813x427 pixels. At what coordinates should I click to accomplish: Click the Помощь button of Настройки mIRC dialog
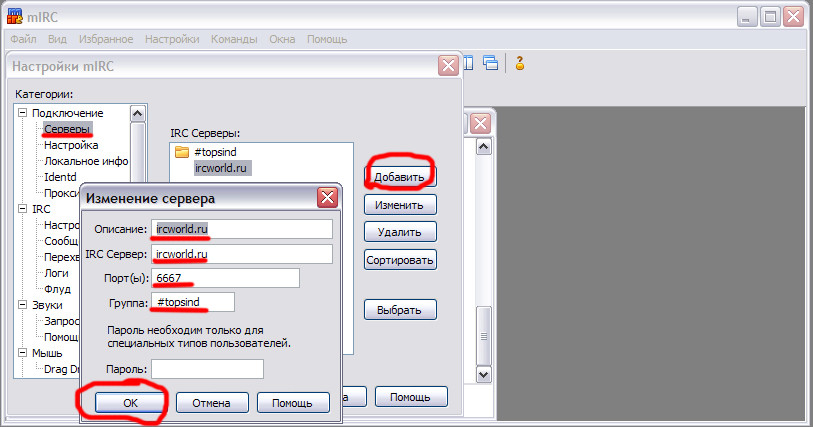410,397
